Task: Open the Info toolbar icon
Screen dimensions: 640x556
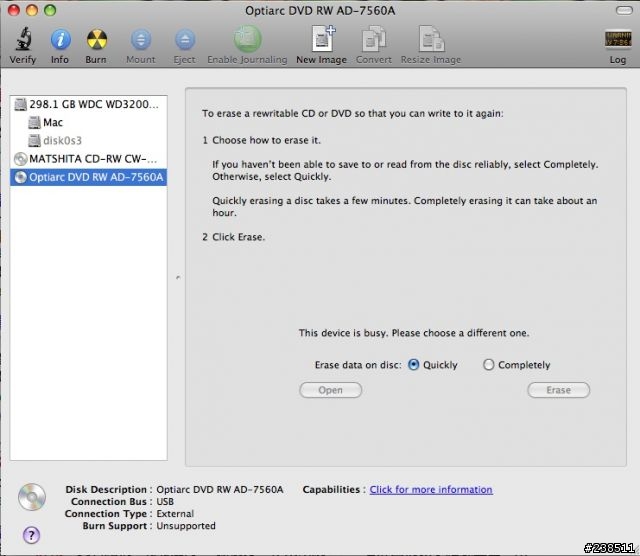Action: 60,40
